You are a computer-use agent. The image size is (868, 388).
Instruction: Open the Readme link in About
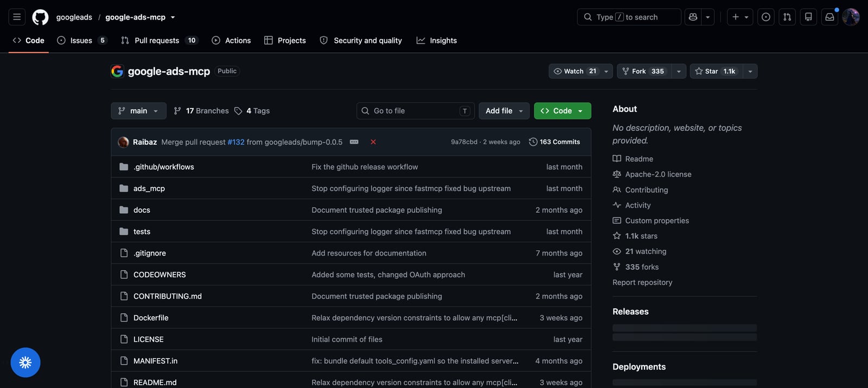633,159
